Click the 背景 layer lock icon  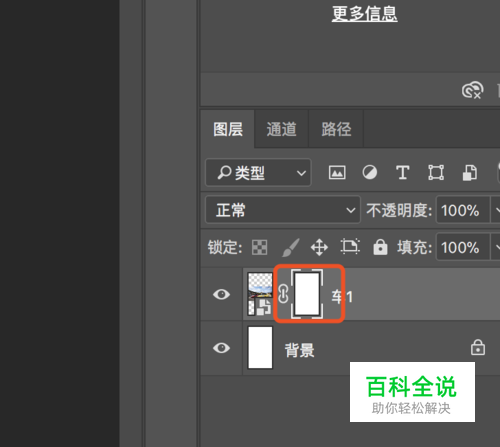[478, 347]
